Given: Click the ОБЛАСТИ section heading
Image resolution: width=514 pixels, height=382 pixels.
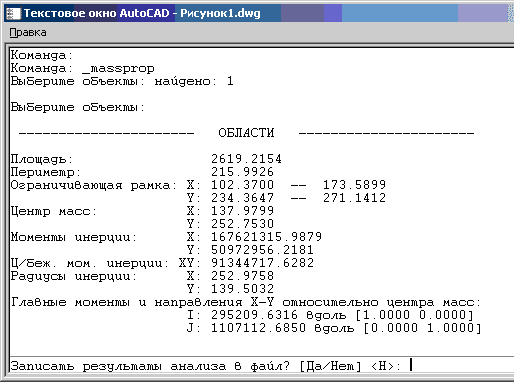Looking at the screenshot, I should point(246,133).
